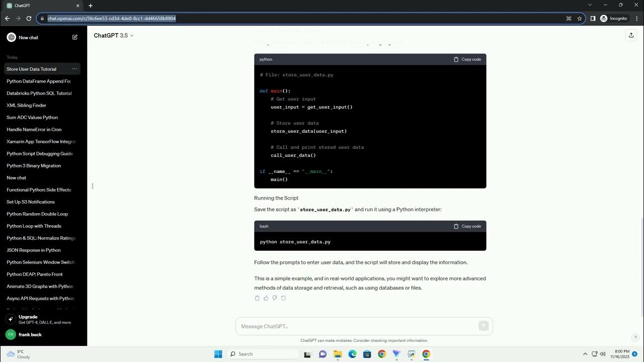Screen dimensions: 644x362
Task: Expand the ChatGPT 3.5 model selector
Action: click(x=114, y=35)
